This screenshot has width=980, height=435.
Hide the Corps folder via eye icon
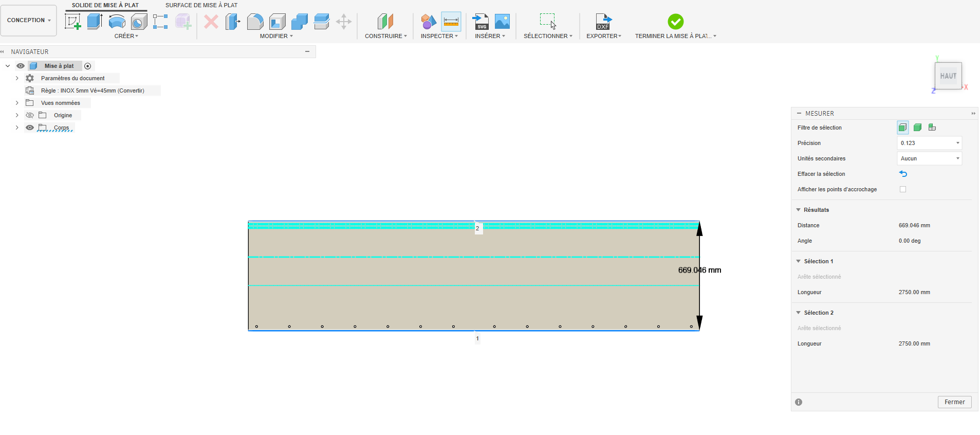coord(30,128)
